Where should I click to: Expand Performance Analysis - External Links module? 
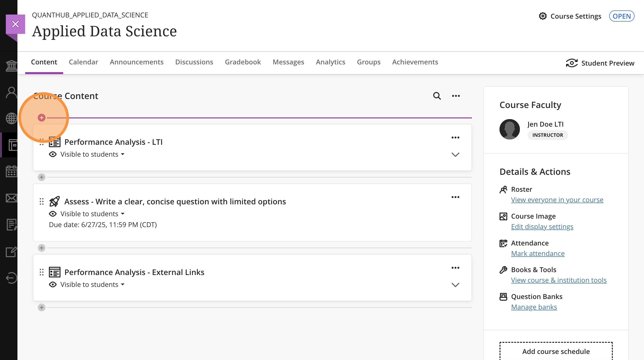(455, 285)
